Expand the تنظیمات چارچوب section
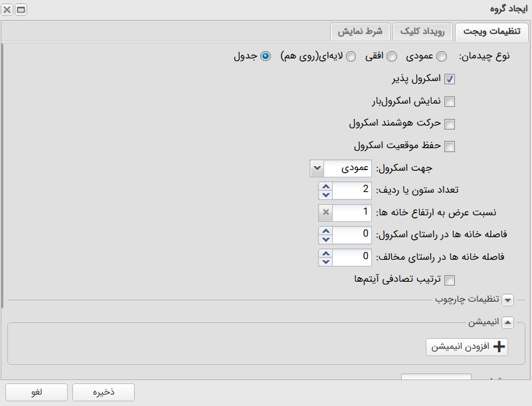Screen dimensions: 532x406 (x=507, y=300)
